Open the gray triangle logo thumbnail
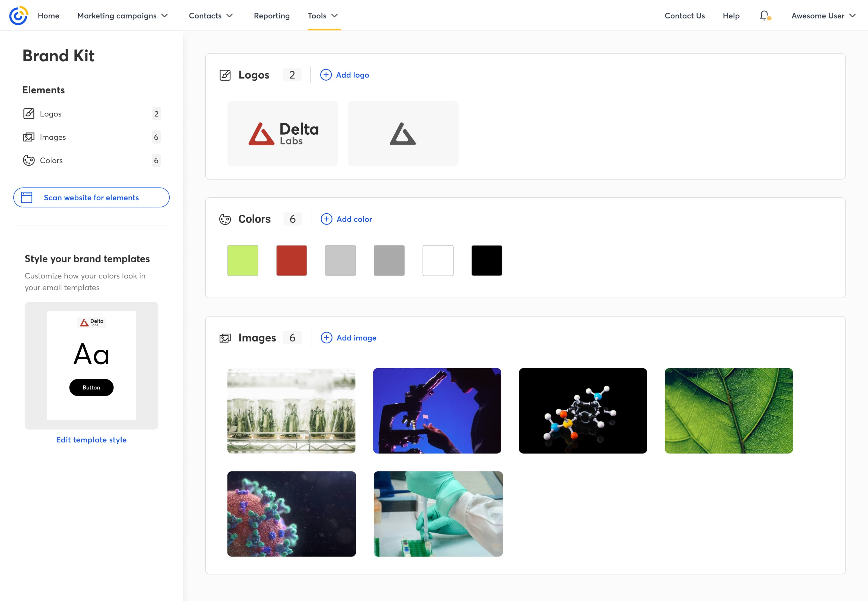 tap(403, 133)
